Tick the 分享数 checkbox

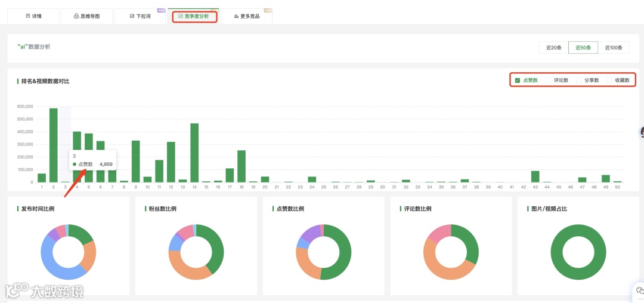pos(578,81)
